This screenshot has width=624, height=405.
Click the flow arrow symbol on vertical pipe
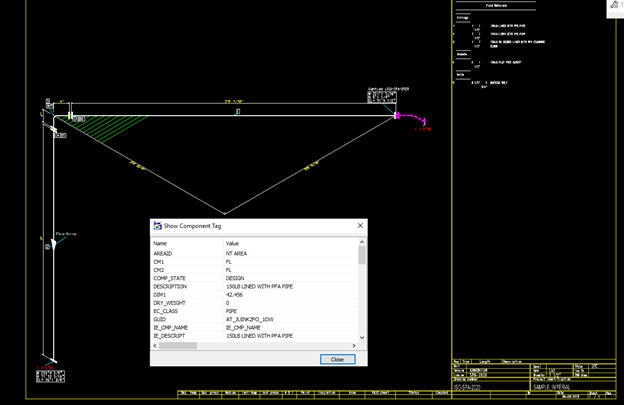53,243
